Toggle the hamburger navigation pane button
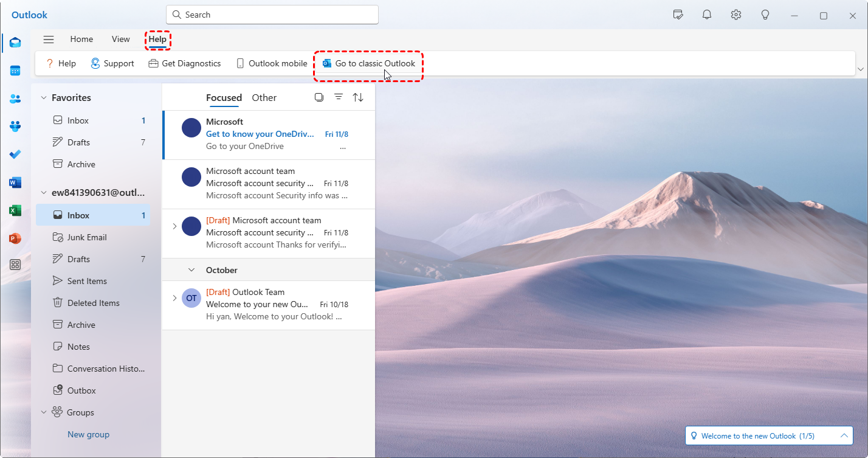 click(x=49, y=40)
